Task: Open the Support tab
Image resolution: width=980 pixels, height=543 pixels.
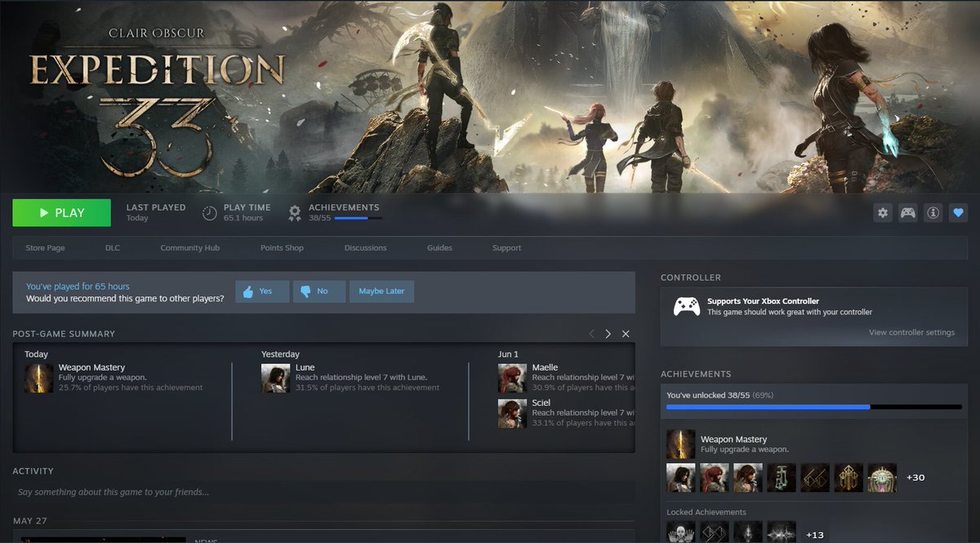Action: [x=506, y=247]
